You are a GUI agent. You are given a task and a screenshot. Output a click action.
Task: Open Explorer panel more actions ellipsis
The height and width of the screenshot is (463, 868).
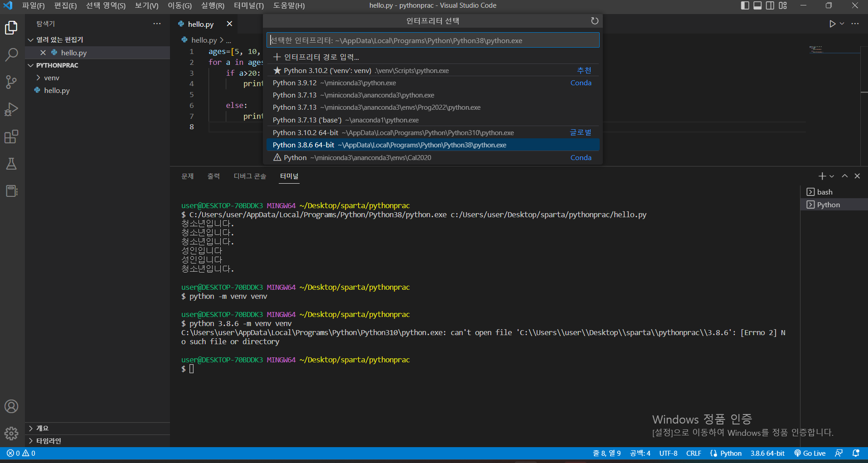click(157, 24)
